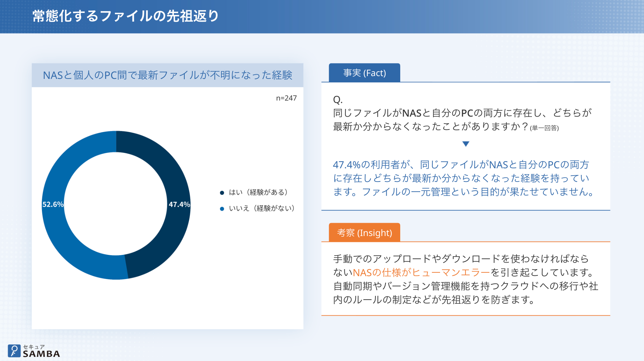Image resolution: width=644 pixels, height=361 pixels.
Task: Click the セキュアSAMBA key logo icon
Action: pos(14,351)
